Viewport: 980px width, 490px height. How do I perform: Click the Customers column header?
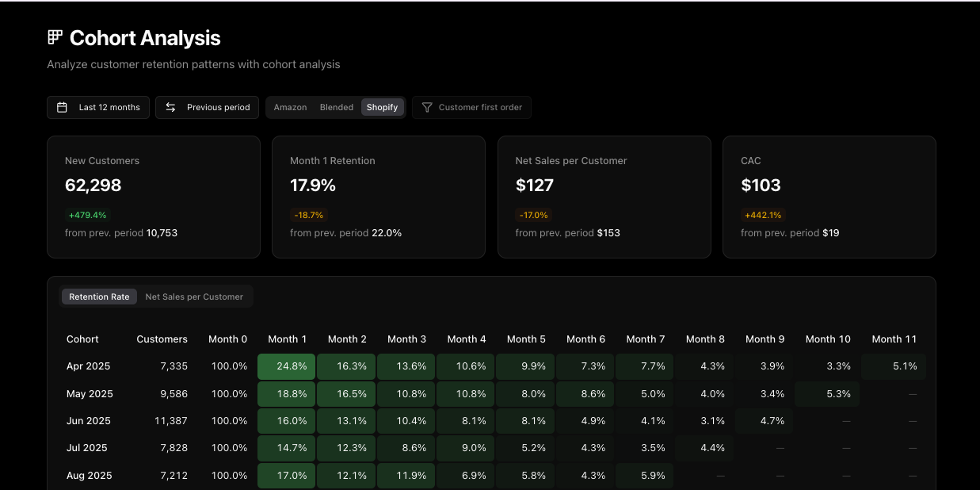(x=162, y=339)
